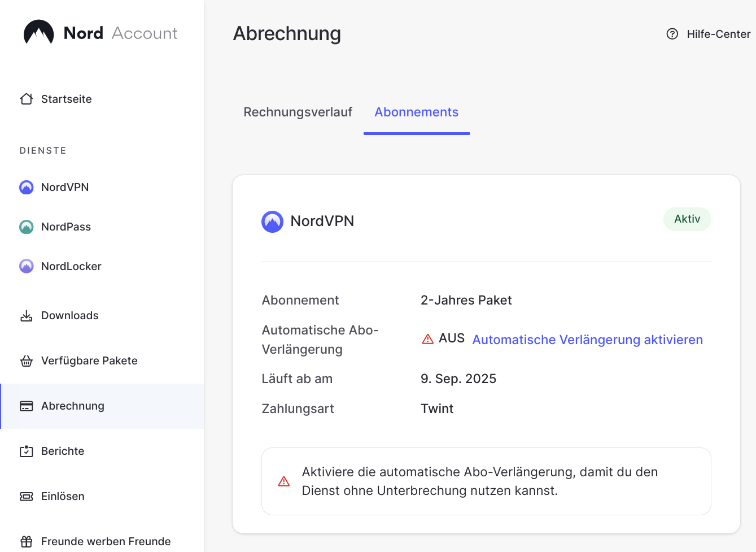Viewport: 756px width, 552px height.
Task: Click the Startseite home icon
Action: coord(27,99)
